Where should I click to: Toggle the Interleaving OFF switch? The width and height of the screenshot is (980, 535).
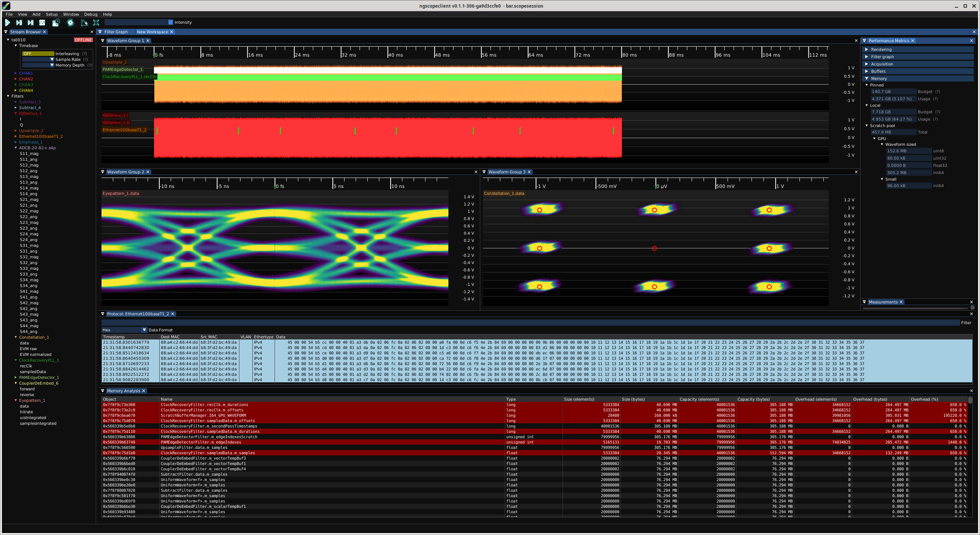point(38,54)
